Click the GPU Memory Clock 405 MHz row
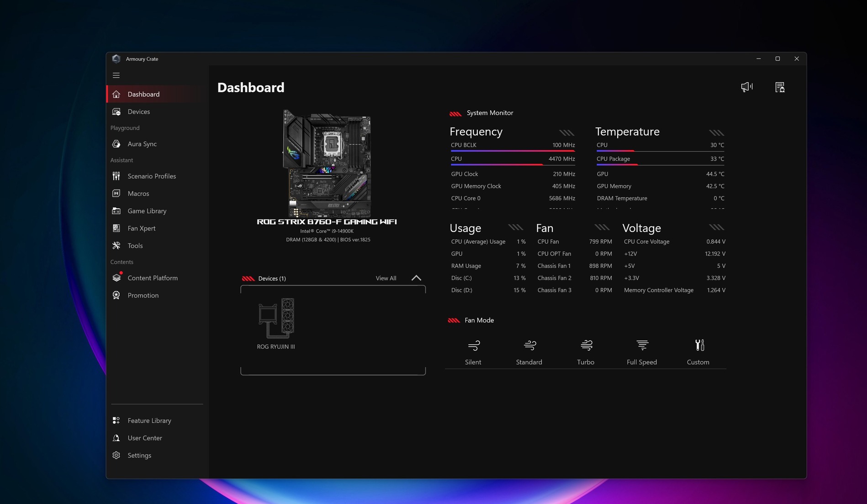Image resolution: width=867 pixels, height=504 pixels. (x=513, y=186)
